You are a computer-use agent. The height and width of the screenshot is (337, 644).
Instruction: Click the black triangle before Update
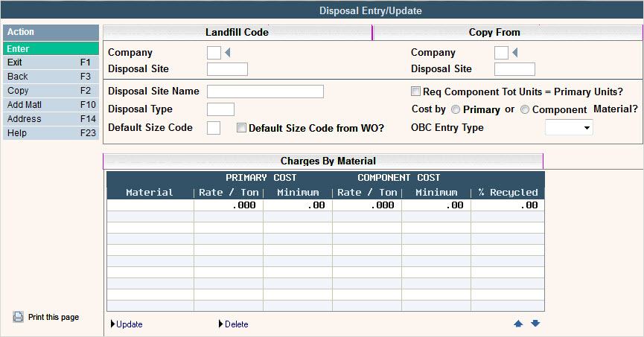(113, 324)
